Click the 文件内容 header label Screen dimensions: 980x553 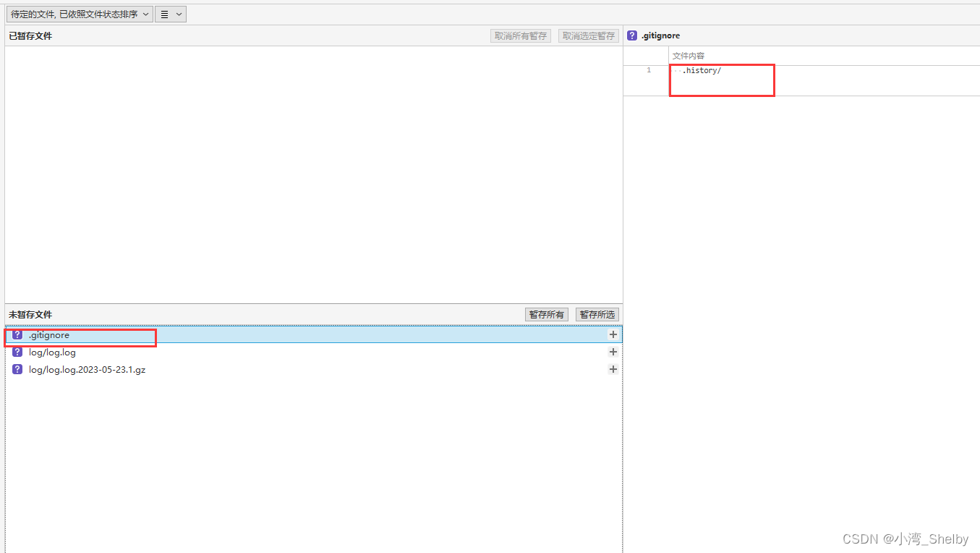coord(689,56)
